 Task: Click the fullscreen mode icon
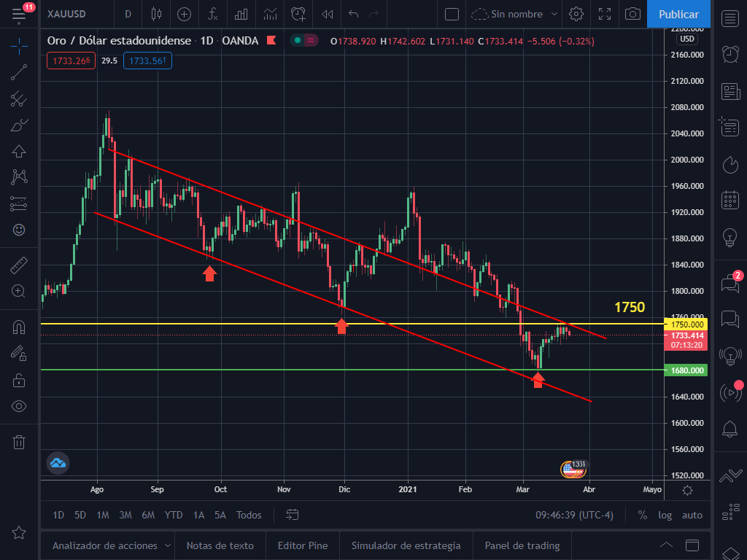605,14
